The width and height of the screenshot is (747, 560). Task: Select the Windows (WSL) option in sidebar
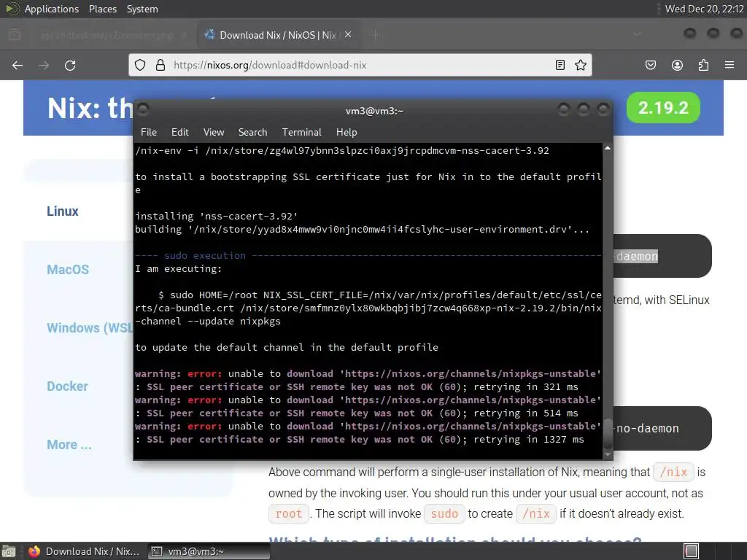pos(90,328)
